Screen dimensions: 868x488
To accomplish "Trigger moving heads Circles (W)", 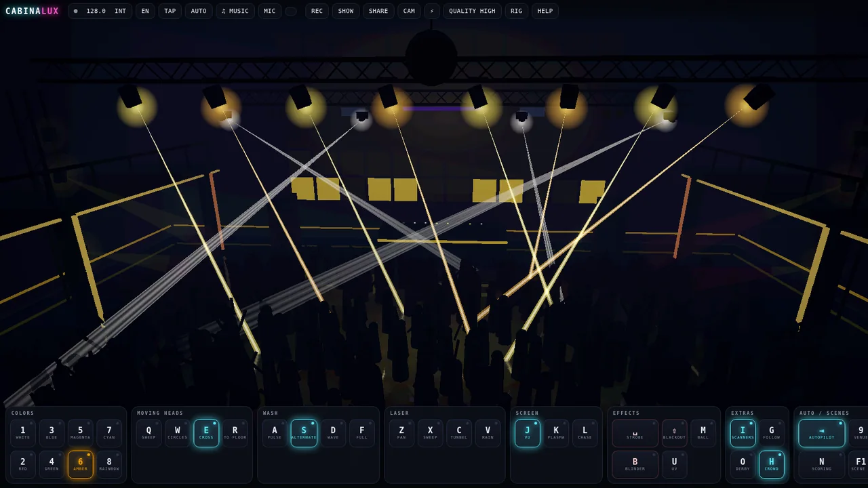I will (x=178, y=433).
